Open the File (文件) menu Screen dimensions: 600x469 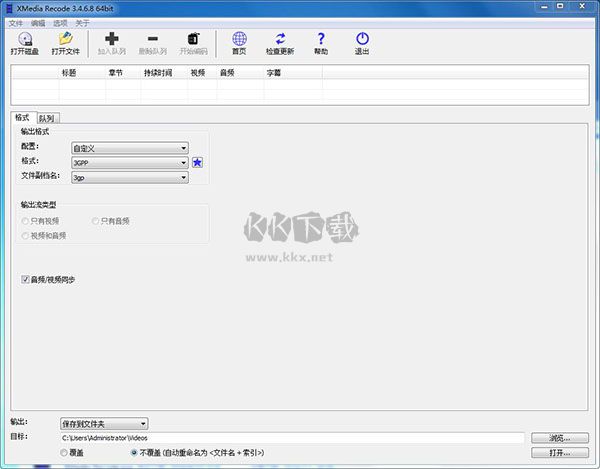16,23
